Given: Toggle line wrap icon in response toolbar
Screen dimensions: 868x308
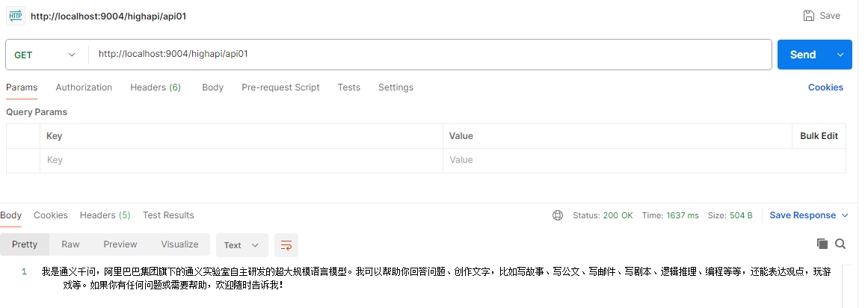Looking at the screenshot, I should click(286, 245).
